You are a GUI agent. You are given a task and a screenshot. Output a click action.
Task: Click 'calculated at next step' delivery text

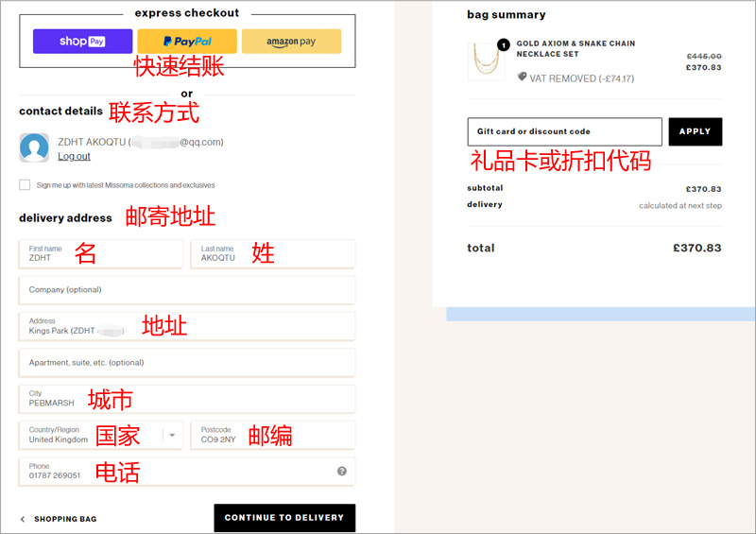click(x=680, y=205)
